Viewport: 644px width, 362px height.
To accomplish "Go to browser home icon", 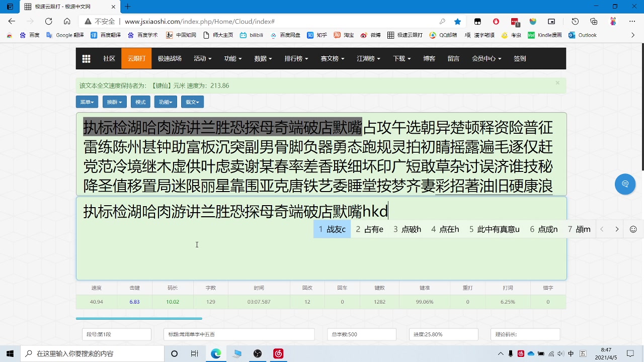I will [x=67, y=21].
